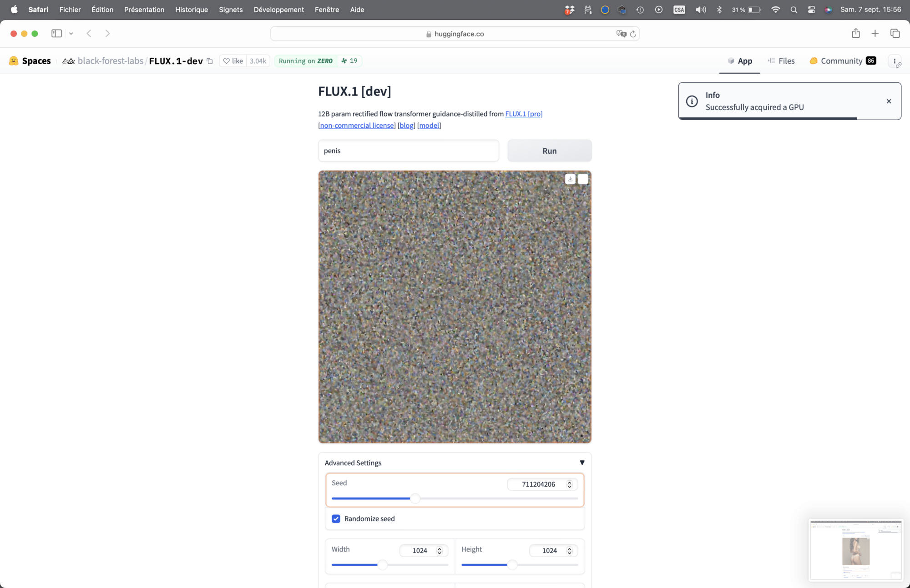Toggle the Safari sidebar
Viewport: 910px width, 588px height.
pyautogui.click(x=56, y=33)
